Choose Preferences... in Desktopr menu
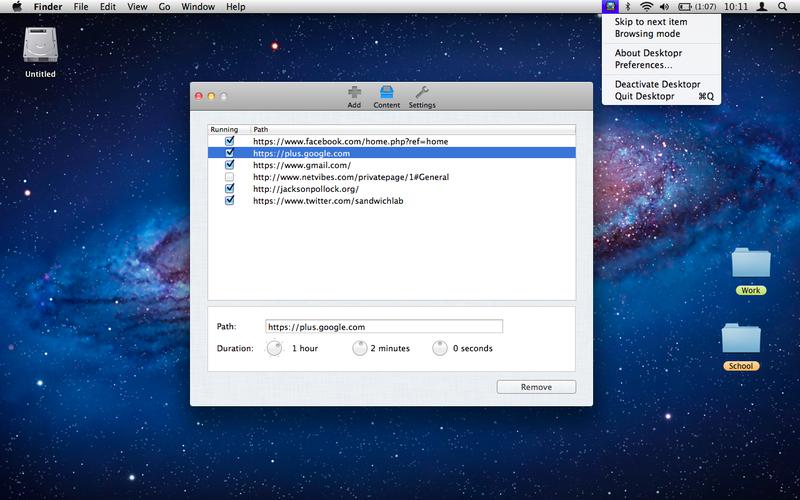The image size is (800, 500). pyautogui.click(x=643, y=65)
